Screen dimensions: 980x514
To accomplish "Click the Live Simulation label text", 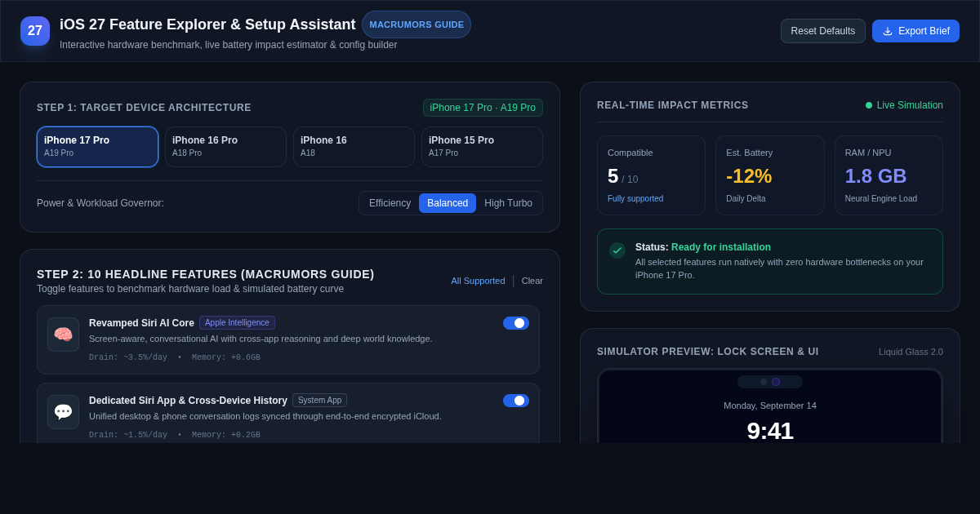I will coord(910,105).
